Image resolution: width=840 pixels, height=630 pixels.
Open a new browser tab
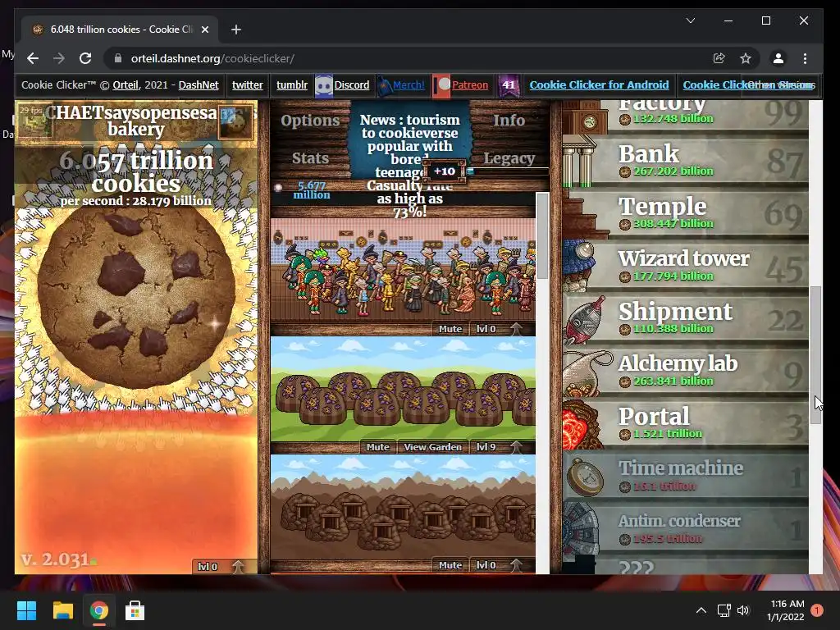click(236, 30)
